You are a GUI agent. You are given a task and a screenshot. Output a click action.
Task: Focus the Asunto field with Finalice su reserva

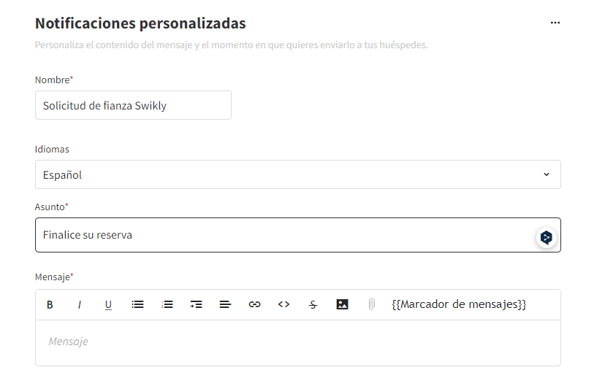(298, 235)
